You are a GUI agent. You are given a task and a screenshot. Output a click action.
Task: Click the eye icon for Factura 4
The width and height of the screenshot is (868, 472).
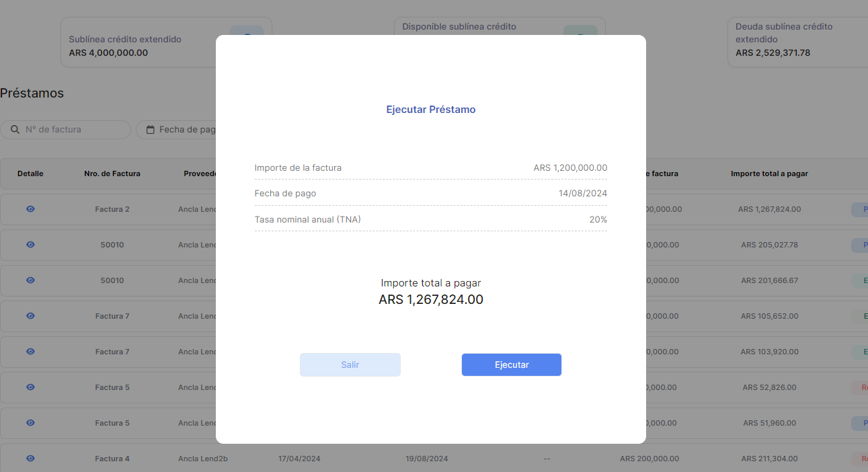tap(30, 459)
